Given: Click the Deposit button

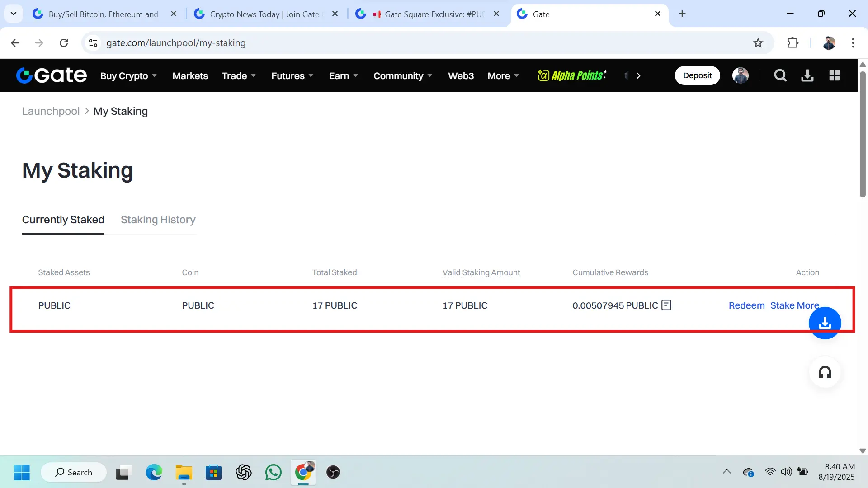Looking at the screenshot, I should 697,75.
